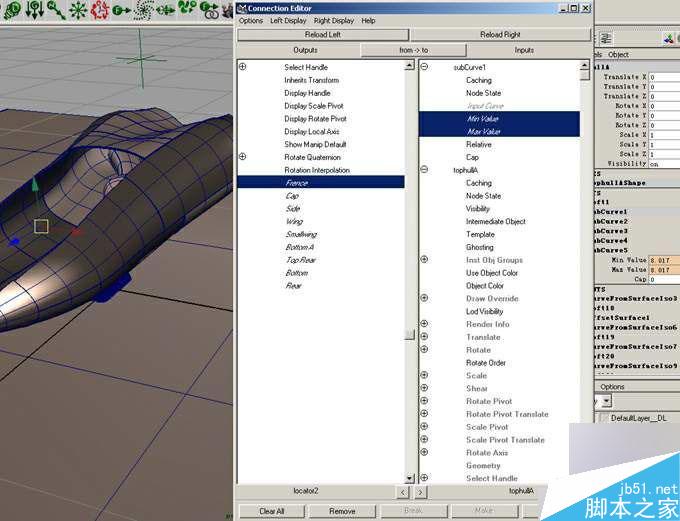This screenshot has width=680, height=521.
Task: Expand the Rotate Quaternion attribute
Action: (242, 157)
